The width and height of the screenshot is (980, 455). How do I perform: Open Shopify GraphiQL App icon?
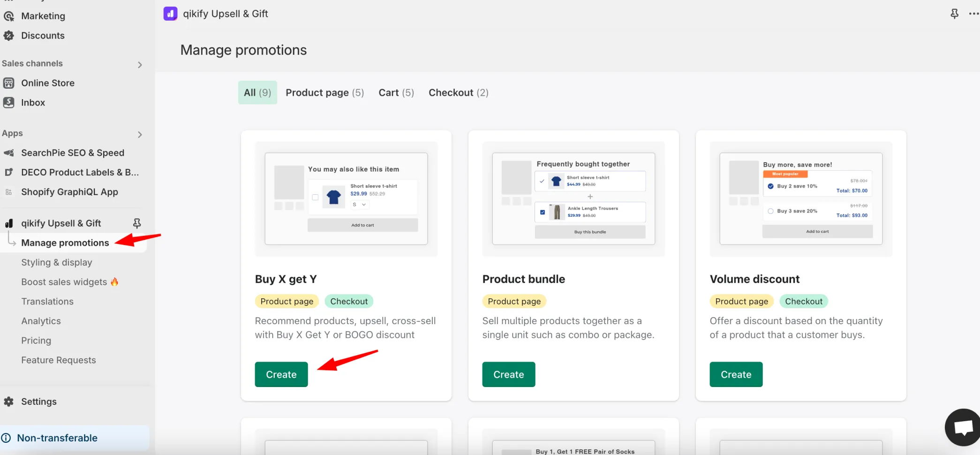8,192
